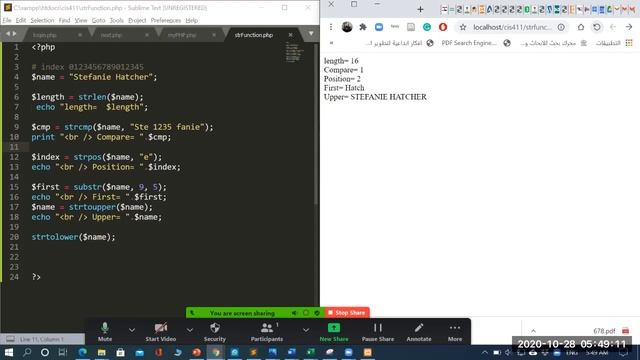
Task: Switch to the login.php tab
Action: (45, 35)
